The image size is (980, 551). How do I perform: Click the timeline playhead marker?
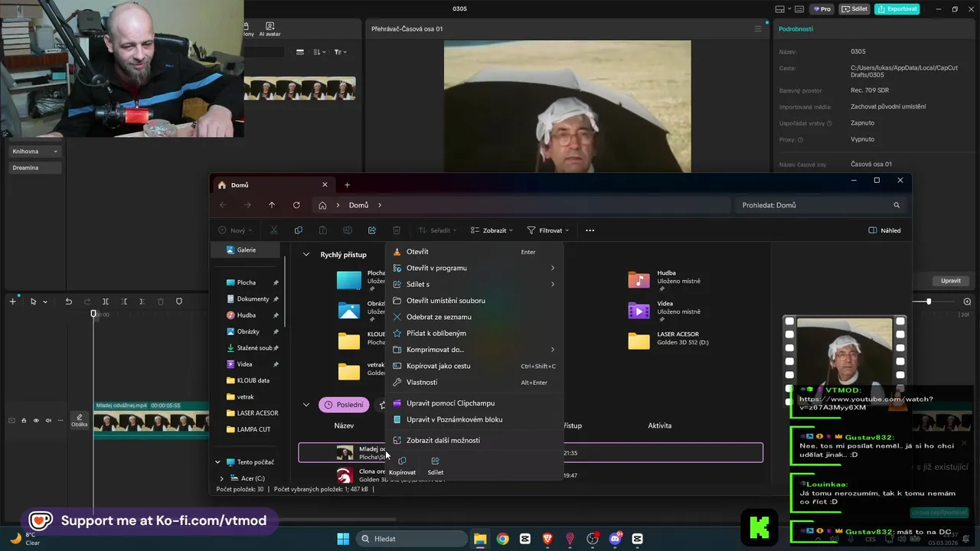click(94, 314)
